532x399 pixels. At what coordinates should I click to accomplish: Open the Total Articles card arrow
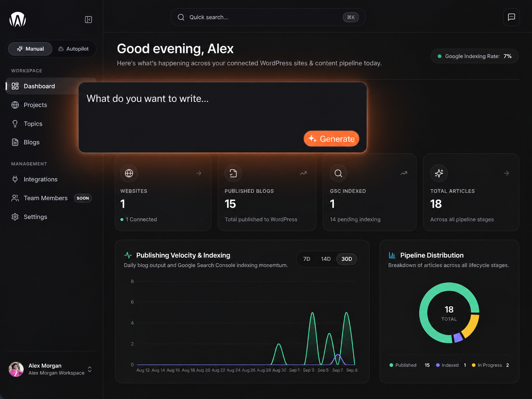tap(507, 173)
